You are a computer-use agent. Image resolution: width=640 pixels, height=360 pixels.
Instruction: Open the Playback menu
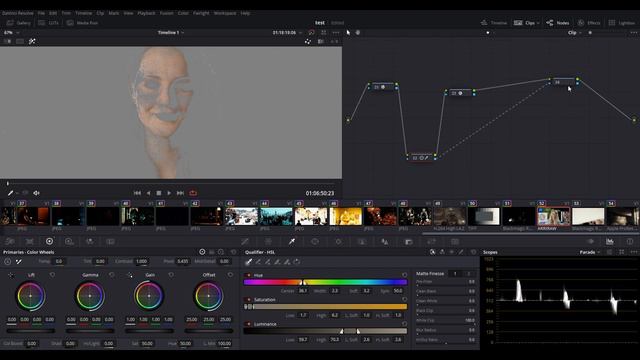146,13
